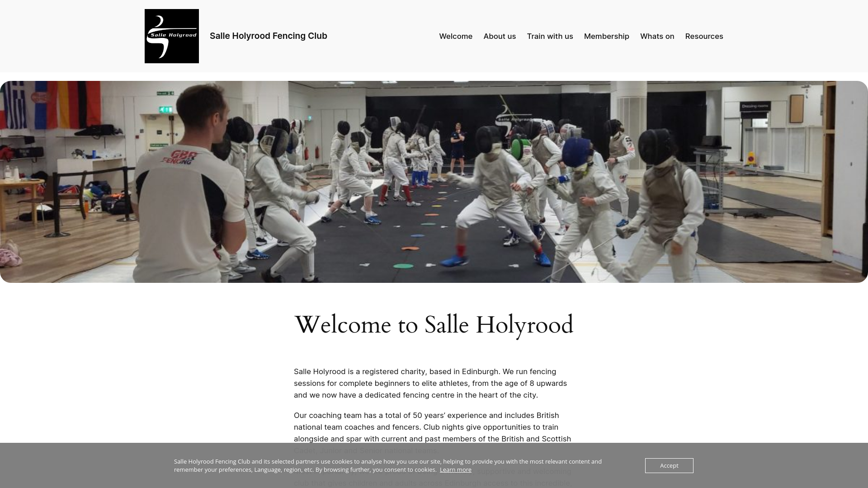Follow the Learn more cookie link
The height and width of the screenshot is (488, 868).
pos(456,470)
